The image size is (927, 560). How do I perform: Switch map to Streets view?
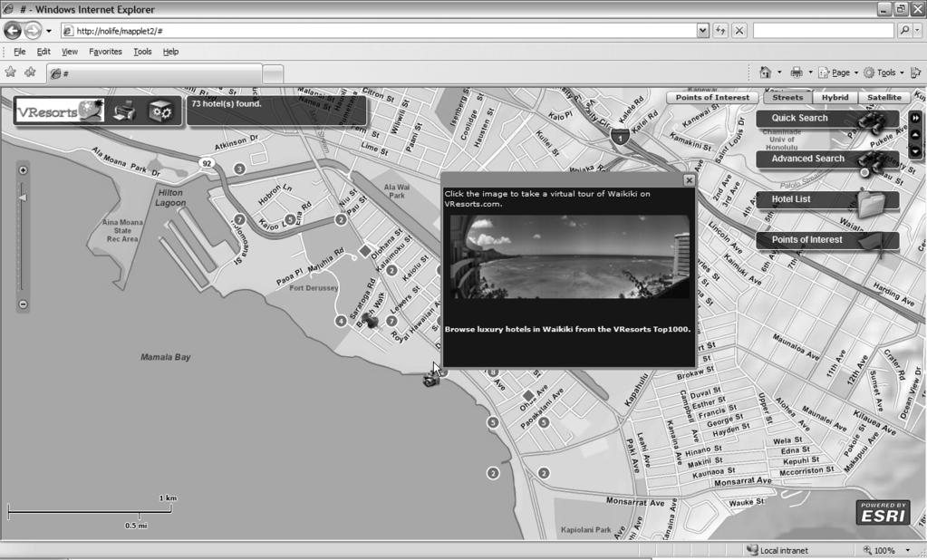click(x=787, y=98)
